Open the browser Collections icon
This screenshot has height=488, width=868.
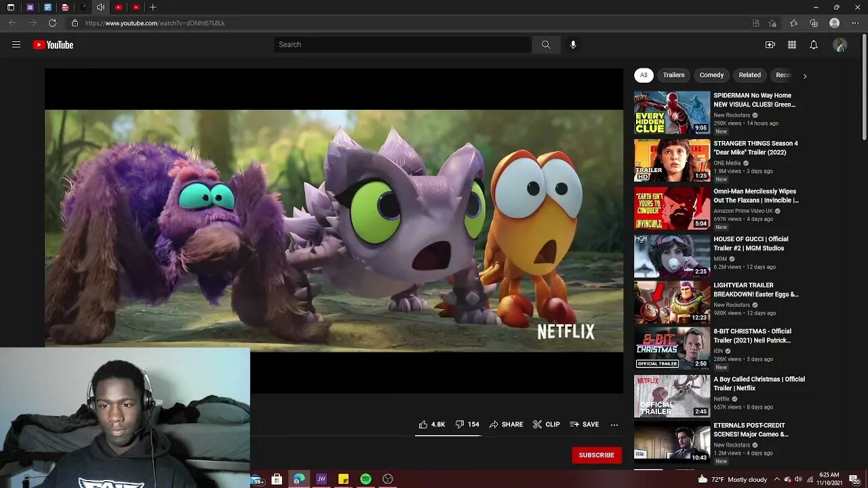pos(814,23)
